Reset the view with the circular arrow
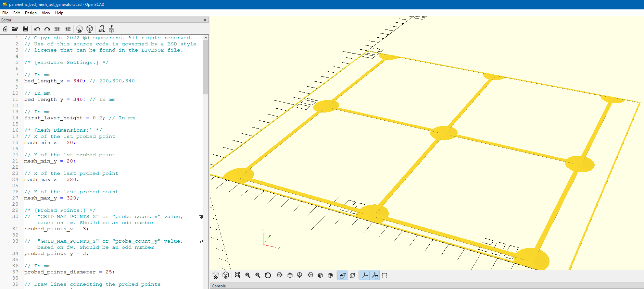This screenshot has width=644, height=289. (x=268, y=275)
